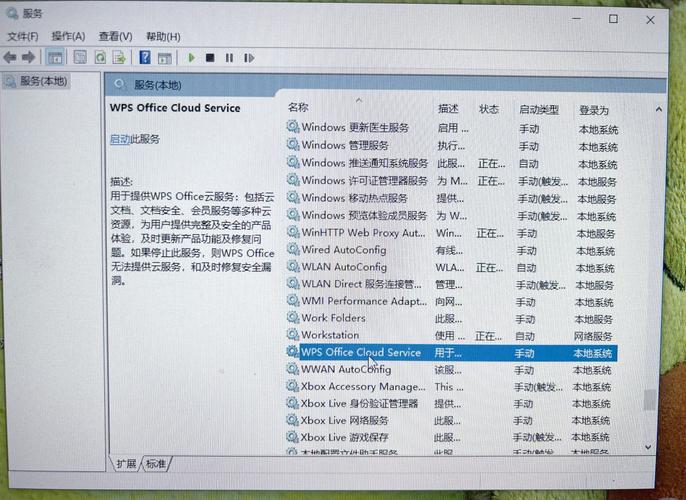Select the Xbox Accessory Manage... row

point(449,387)
